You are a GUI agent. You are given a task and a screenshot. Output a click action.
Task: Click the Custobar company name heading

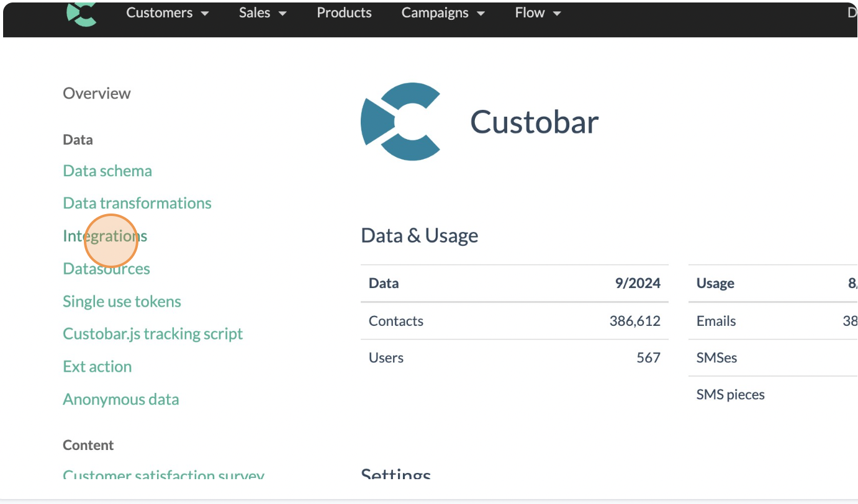(x=535, y=122)
